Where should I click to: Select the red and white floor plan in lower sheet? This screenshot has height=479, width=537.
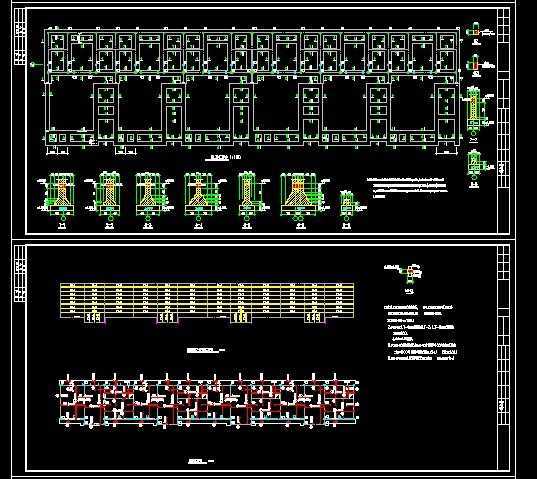[x=208, y=401]
